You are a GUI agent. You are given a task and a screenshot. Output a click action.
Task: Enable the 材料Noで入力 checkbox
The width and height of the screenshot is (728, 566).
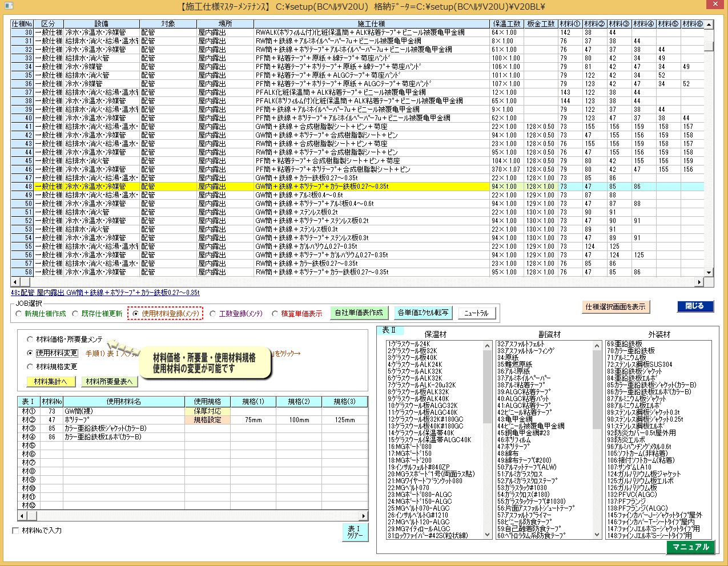[16, 531]
